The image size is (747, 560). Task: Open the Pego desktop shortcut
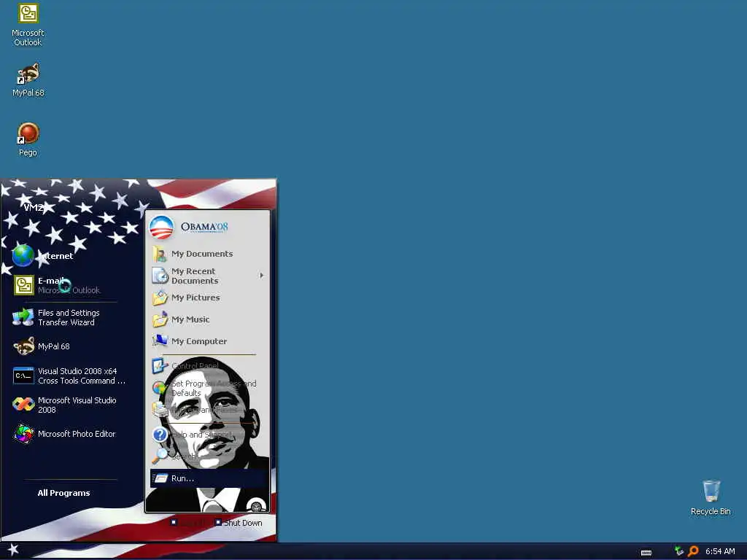(x=28, y=139)
